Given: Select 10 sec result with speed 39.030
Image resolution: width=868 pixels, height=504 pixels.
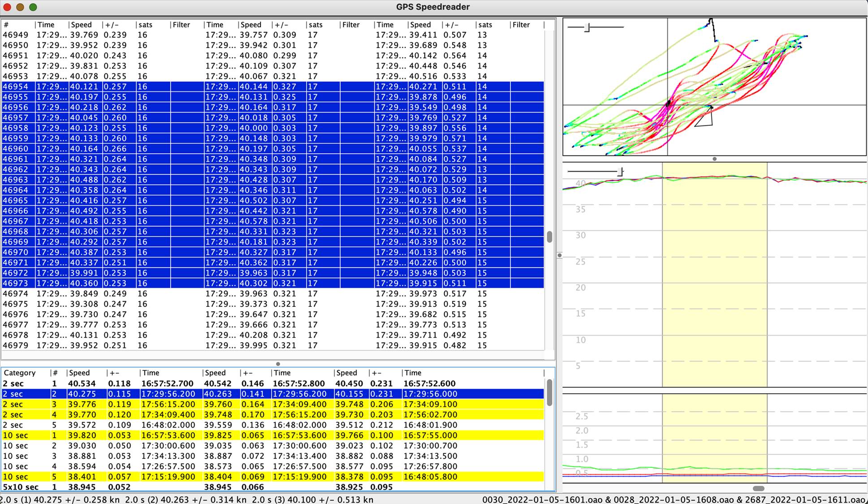Looking at the screenshot, I should pos(134,446).
